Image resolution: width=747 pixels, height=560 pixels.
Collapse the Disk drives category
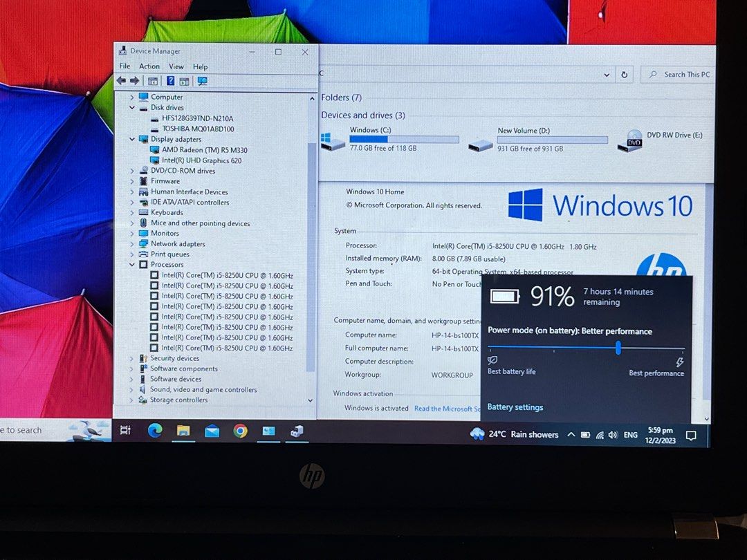pos(133,107)
